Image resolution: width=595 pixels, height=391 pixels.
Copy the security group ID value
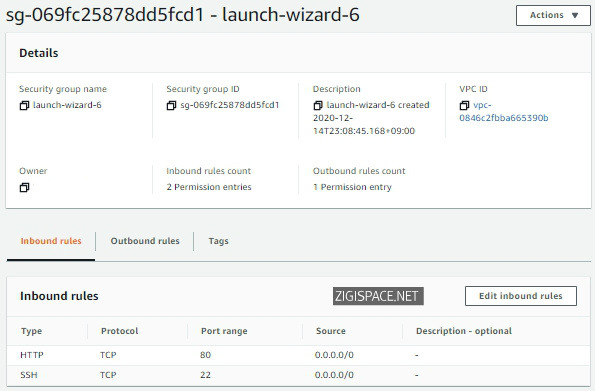click(172, 105)
